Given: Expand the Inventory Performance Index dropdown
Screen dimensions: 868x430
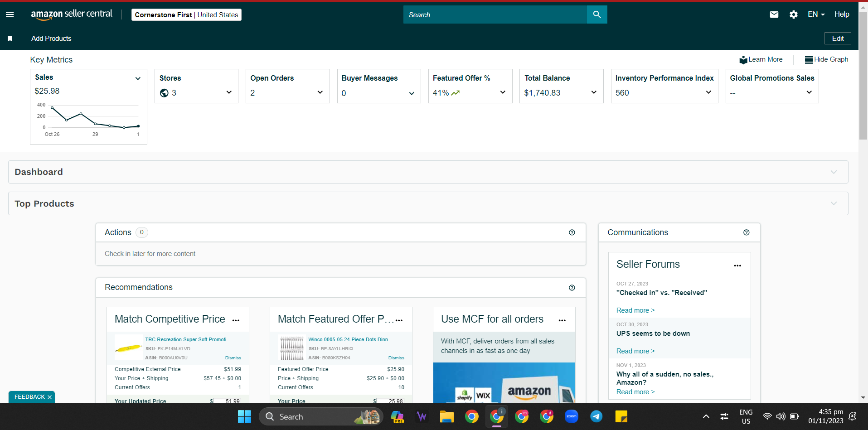Looking at the screenshot, I should tap(708, 92).
